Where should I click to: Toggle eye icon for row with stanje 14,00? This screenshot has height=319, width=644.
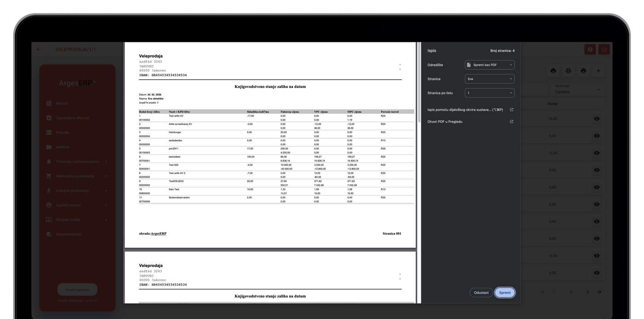pyautogui.click(x=597, y=119)
